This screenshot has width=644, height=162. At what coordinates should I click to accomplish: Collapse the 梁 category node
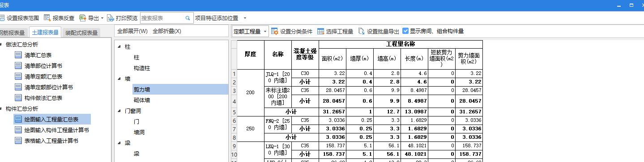(x=119, y=143)
